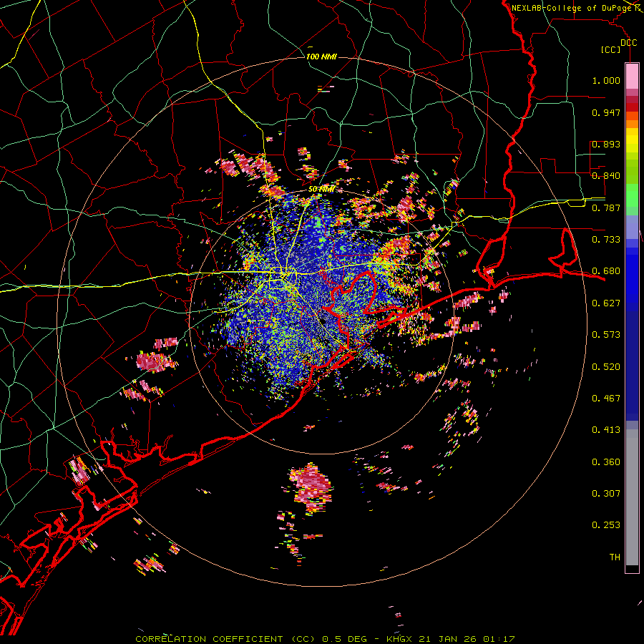Screen dimensions: 644x644
Task: Click the NEXLAB-College of DuPage label
Action: 574,8
